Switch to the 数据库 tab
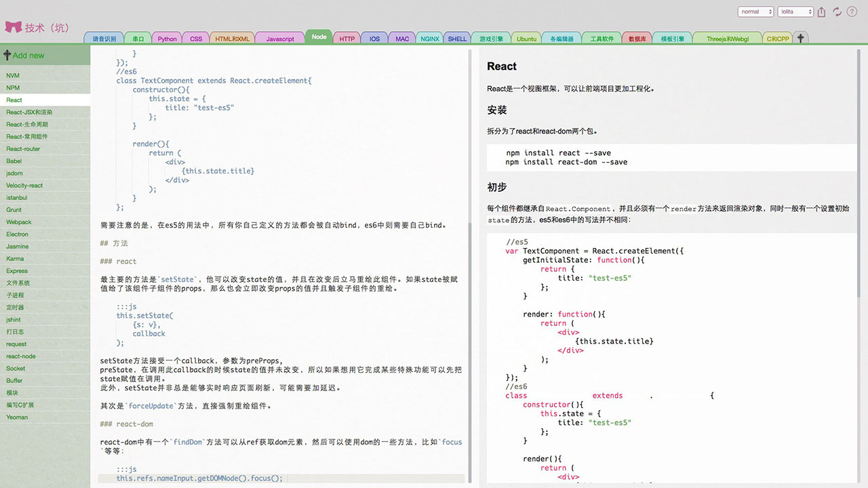868x488 pixels. click(637, 39)
